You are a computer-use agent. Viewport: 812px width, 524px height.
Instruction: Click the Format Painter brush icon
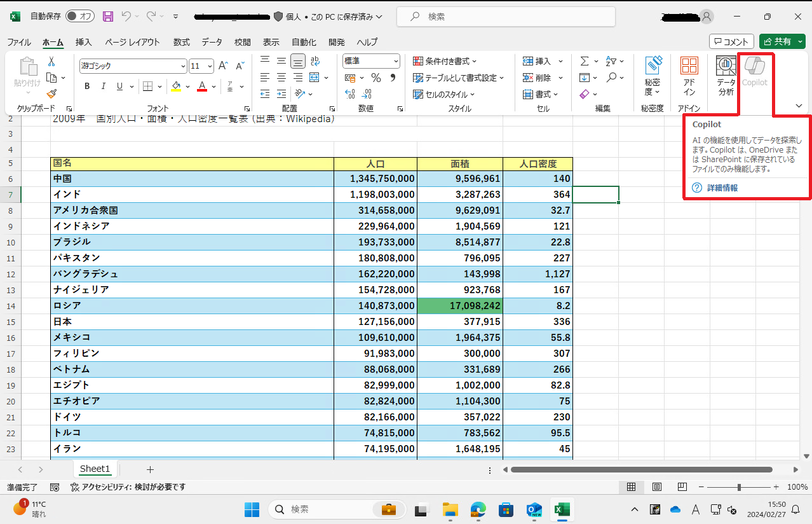tap(51, 93)
